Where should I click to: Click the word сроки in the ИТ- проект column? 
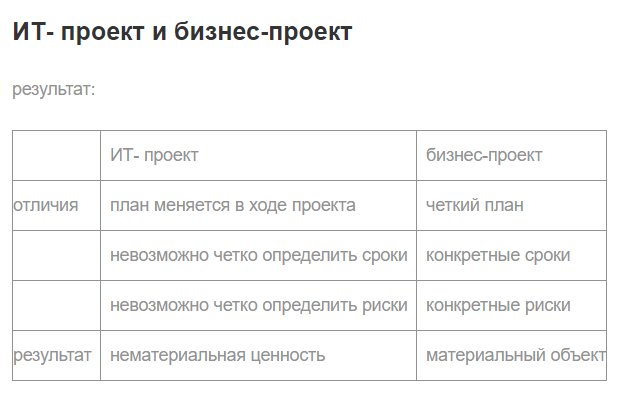[x=385, y=255]
